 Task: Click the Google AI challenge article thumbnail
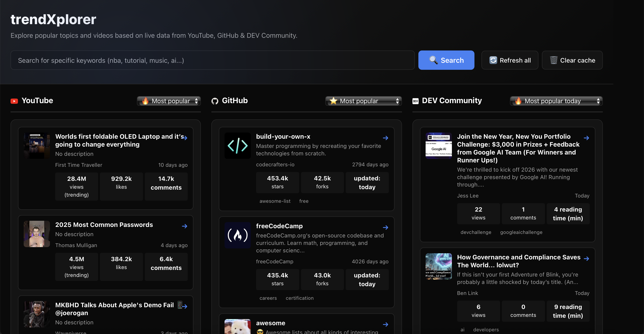(x=438, y=146)
